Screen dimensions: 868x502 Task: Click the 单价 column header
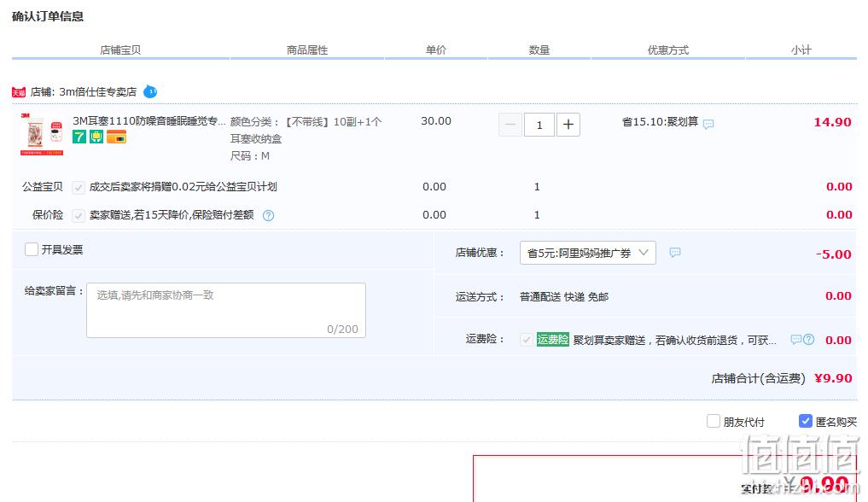[x=435, y=50]
